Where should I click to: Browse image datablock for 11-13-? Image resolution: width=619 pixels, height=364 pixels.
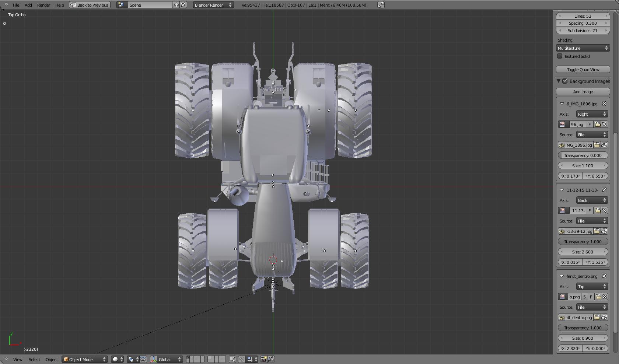(x=563, y=211)
